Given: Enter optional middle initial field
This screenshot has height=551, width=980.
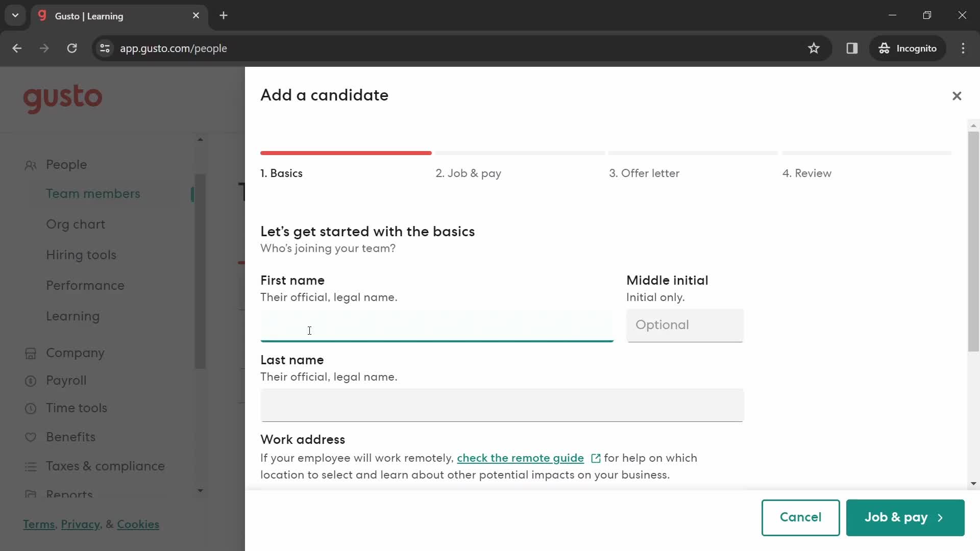Looking at the screenshot, I should click(x=685, y=325).
